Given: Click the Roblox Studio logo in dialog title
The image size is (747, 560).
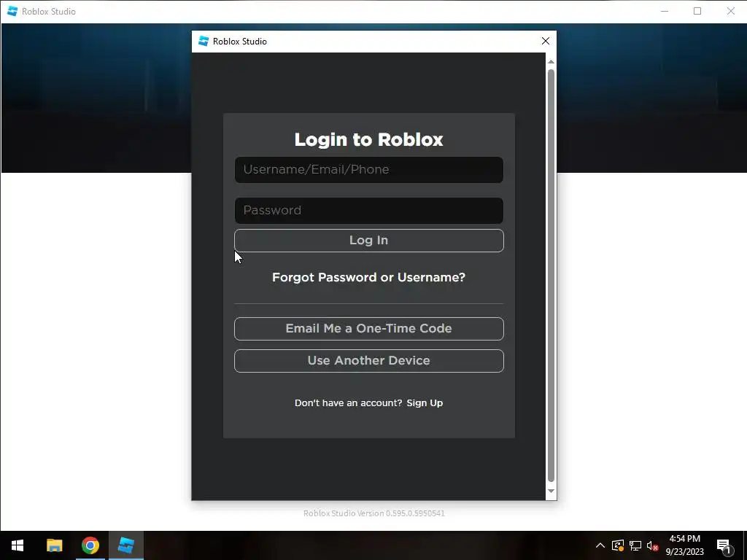Looking at the screenshot, I should pos(204,42).
